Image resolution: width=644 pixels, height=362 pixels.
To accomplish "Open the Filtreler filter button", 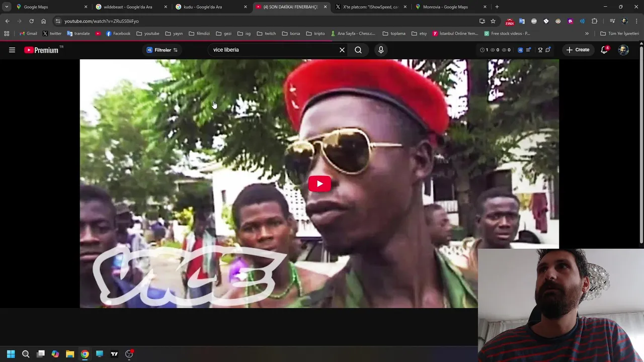I will pos(162,50).
